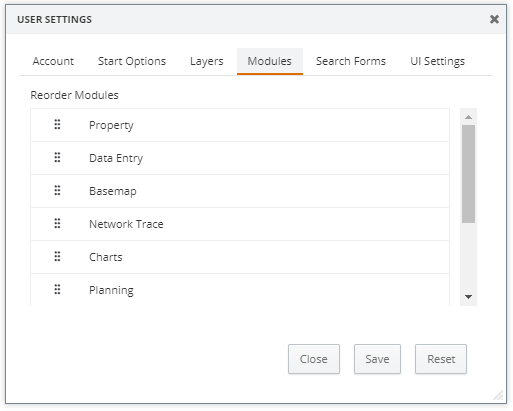Click the module list scrollbar thumb
Viewport: 513px width, 411px height.
[468, 174]
